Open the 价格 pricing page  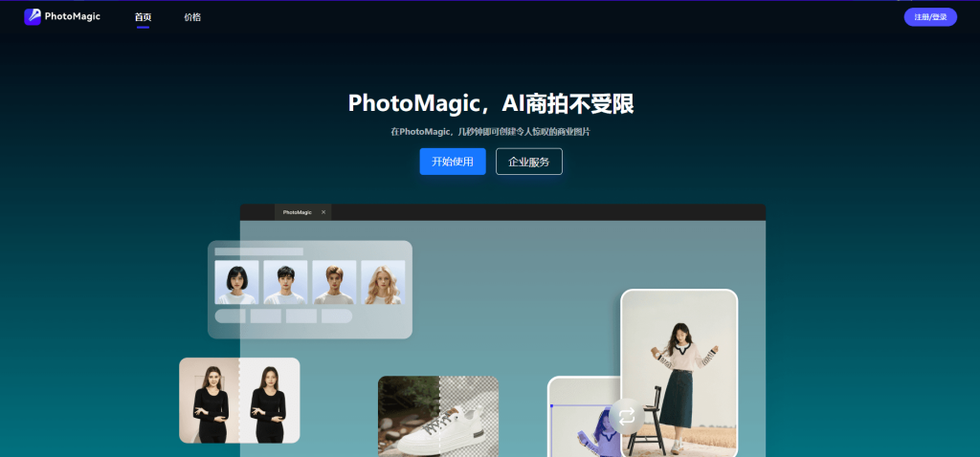click(192, 17)
